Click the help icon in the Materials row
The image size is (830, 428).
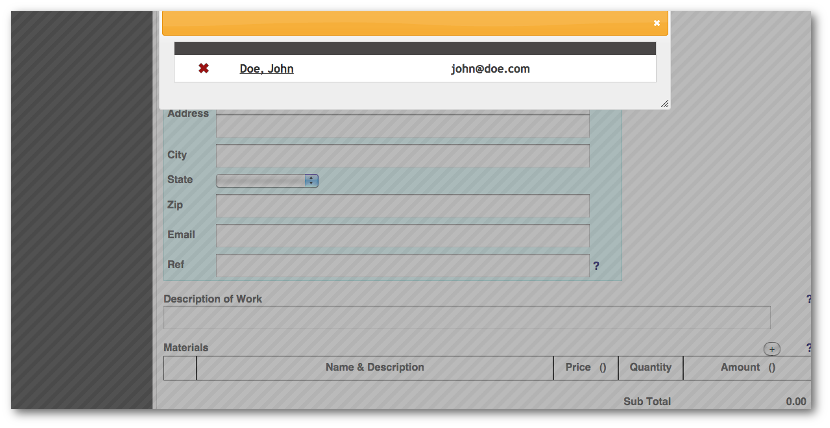point(808,348)
